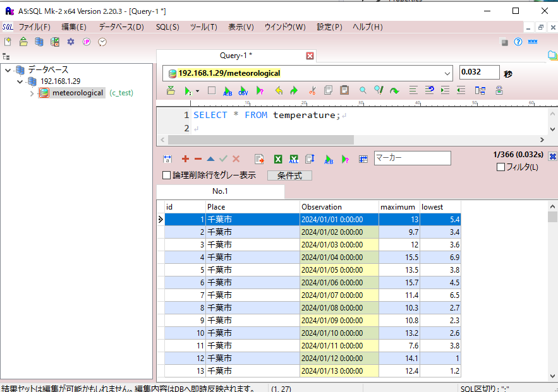Click the magnifier search icon in the editor toolbar
The width and height of the screenshot is (558, 392).
tap(363, 91)
